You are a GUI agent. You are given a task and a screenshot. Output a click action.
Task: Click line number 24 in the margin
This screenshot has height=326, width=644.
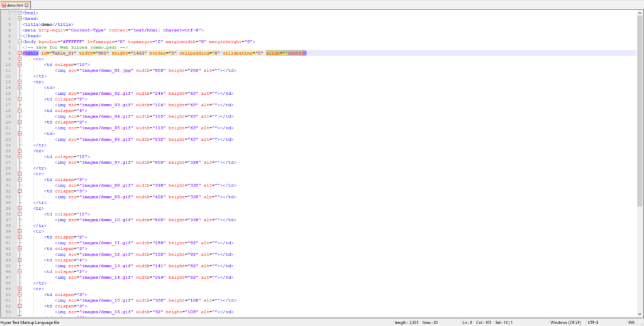[9, 145]
